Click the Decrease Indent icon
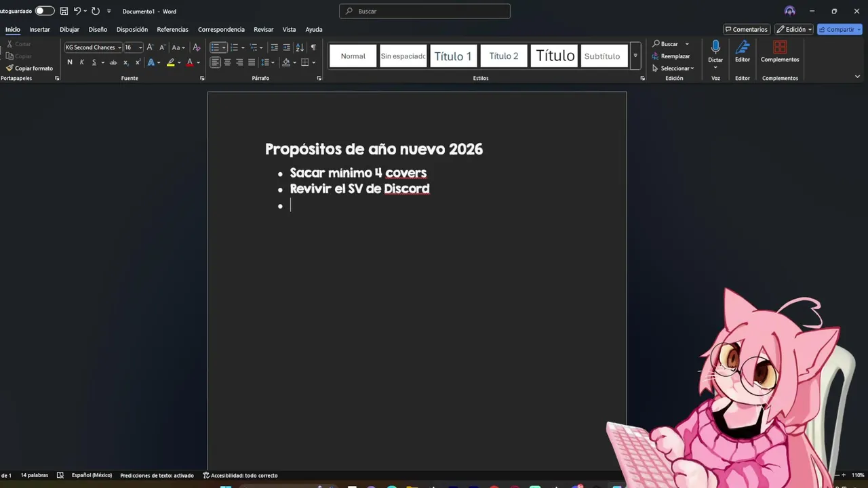868x488 pixels. pyautogui.click(x=274, y=47)
